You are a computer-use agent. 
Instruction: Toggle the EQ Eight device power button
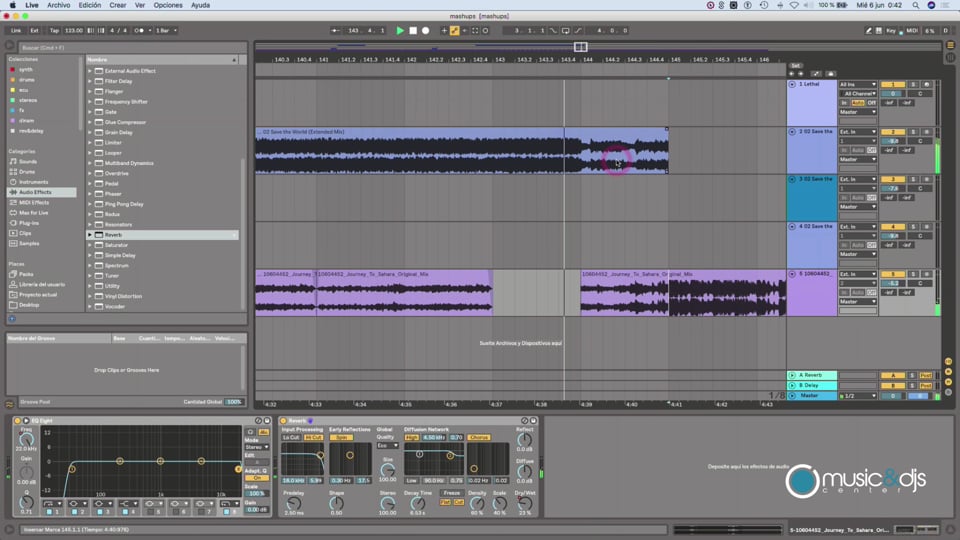click(17, 421)
